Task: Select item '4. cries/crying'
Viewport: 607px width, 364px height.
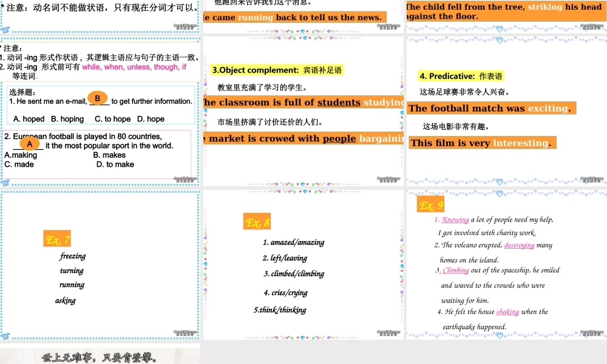Action: tap(286, 293)
